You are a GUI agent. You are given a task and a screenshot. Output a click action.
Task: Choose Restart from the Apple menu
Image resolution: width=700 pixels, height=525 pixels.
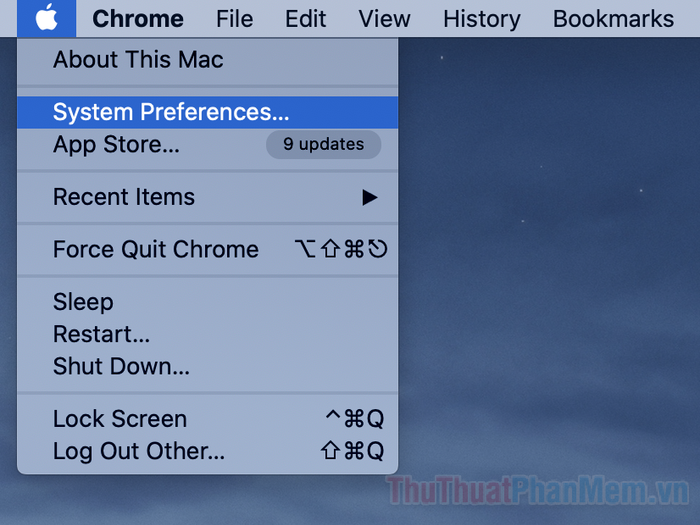[x=101, y=334]
